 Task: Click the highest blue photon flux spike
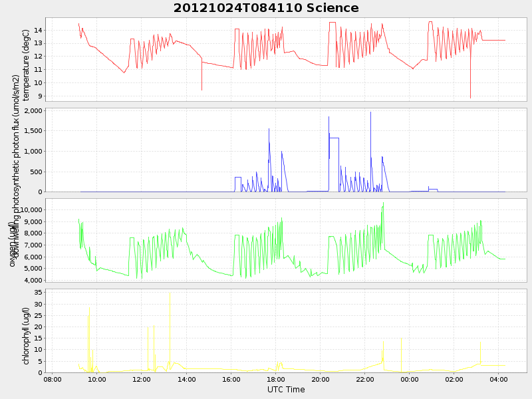370,112
